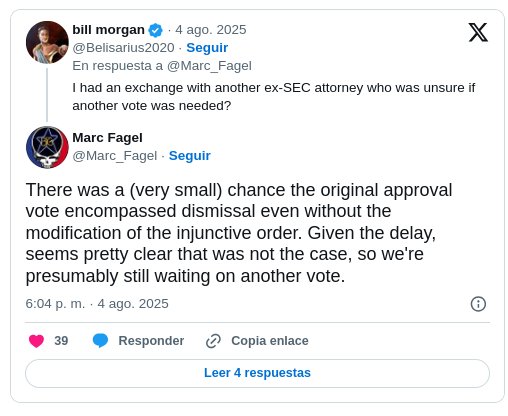This screenshot has width=508, height=416.
Task: Click the 39 likes count
Action: click(61, 341)
